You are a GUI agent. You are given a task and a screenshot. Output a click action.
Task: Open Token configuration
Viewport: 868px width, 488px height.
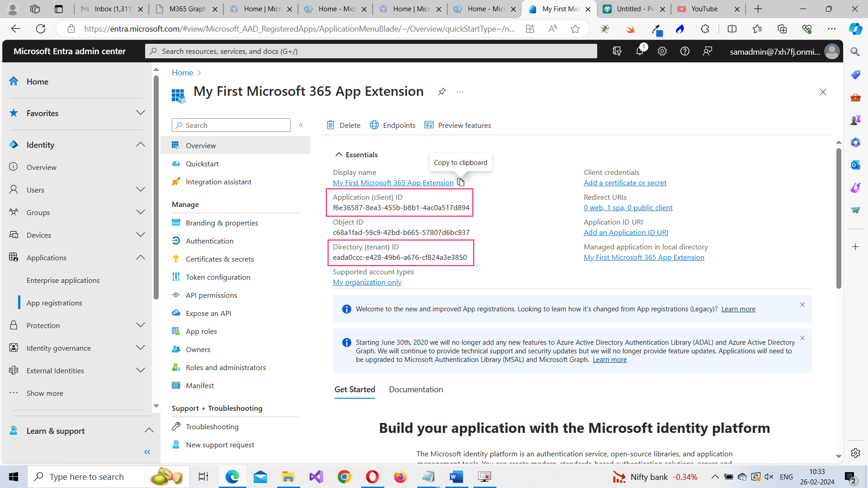[218, 277]
